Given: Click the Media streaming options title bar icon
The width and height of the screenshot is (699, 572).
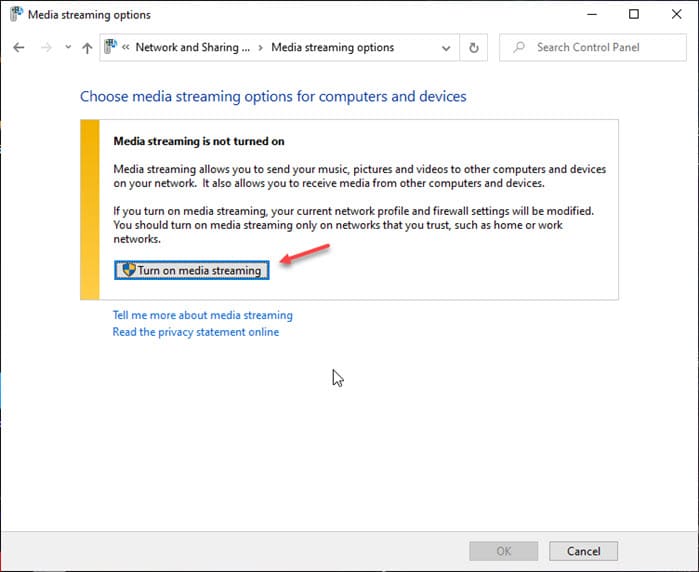Looking at the screenshot, I should click(x=16, y=14).
